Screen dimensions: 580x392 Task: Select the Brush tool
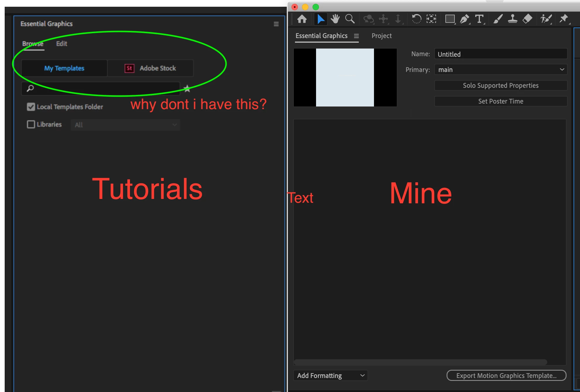pos(498,19)
